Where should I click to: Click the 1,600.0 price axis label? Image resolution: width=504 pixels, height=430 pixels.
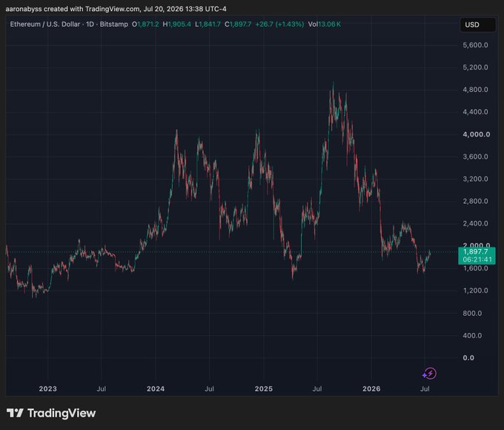(x=475, y=268)
